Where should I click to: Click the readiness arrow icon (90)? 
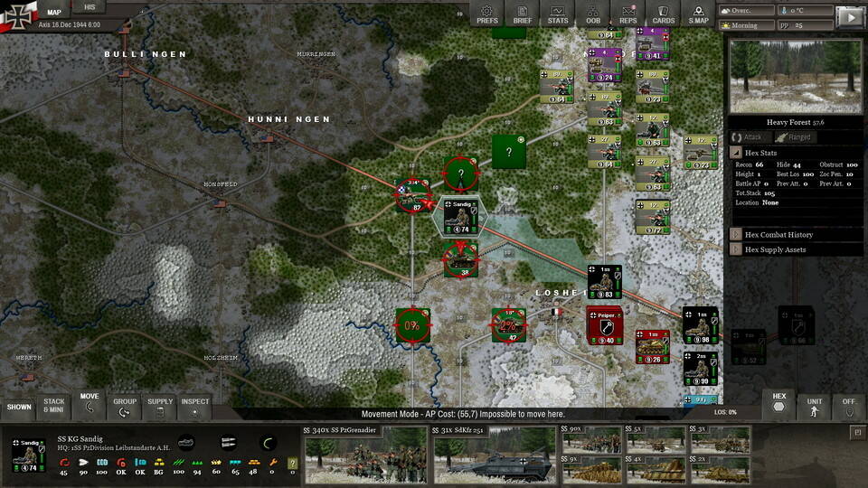point(83,463)
